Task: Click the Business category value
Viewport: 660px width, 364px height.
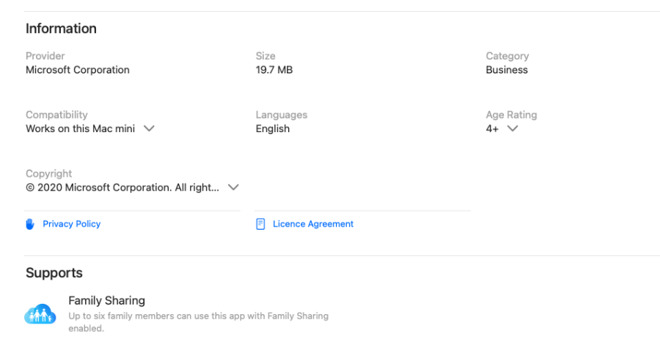Action: [507, 70]
